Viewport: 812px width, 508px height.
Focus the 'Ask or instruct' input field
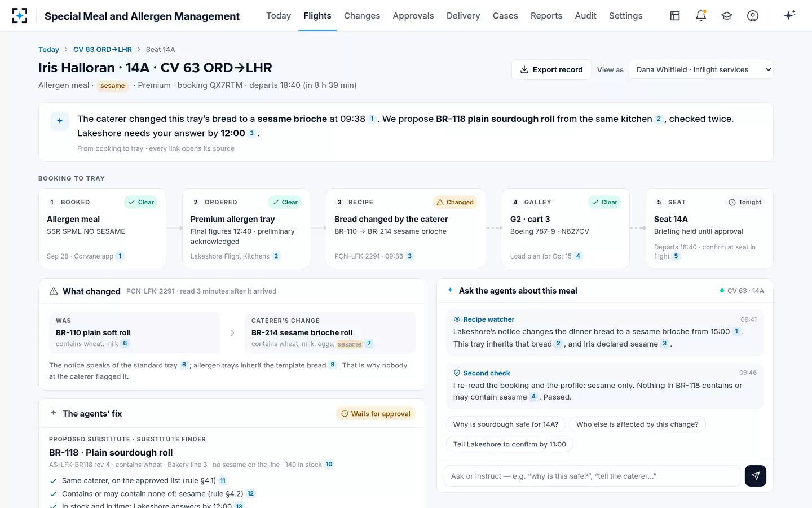coord(592,476)
